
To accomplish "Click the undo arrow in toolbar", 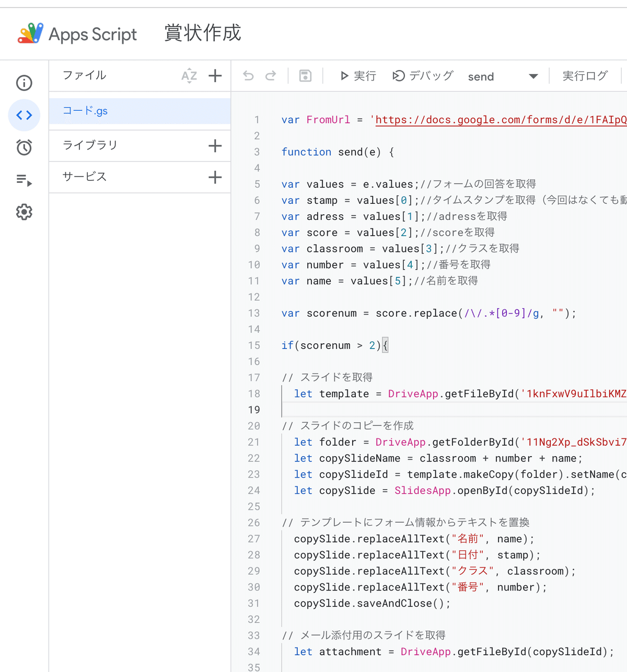I will [x=248, y=76].
